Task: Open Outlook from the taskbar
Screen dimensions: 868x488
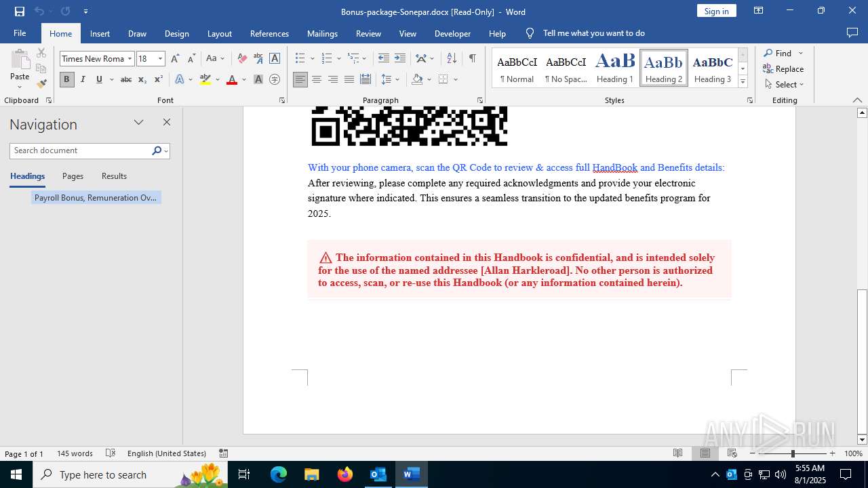Action: [378, 474]
